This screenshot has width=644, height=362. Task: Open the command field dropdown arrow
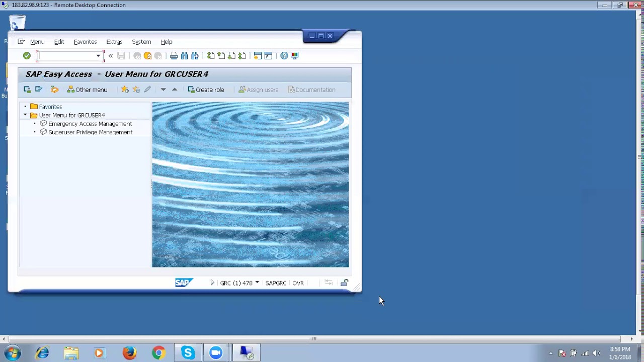click(x=99, y=56)
